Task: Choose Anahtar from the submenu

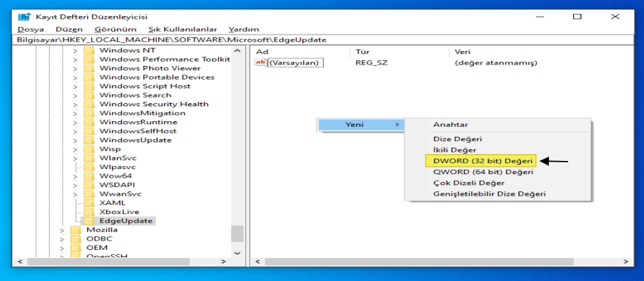Action: [451, 124]
